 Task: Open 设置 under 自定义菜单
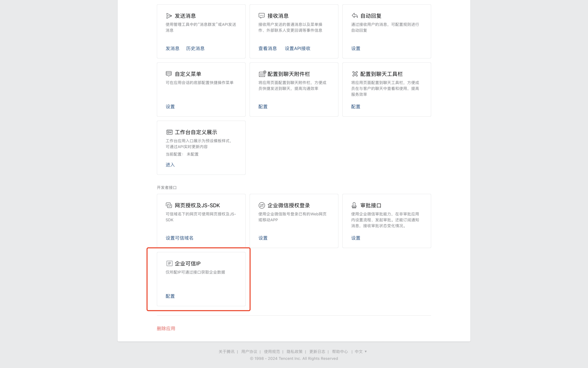click(x=170, y=107)
